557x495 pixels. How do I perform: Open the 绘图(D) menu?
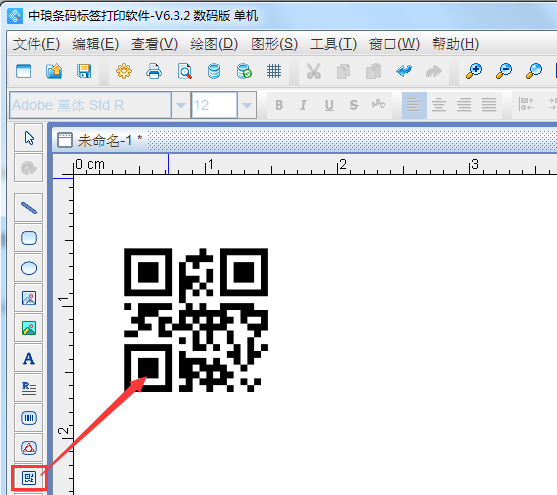(x=214, y=44)
